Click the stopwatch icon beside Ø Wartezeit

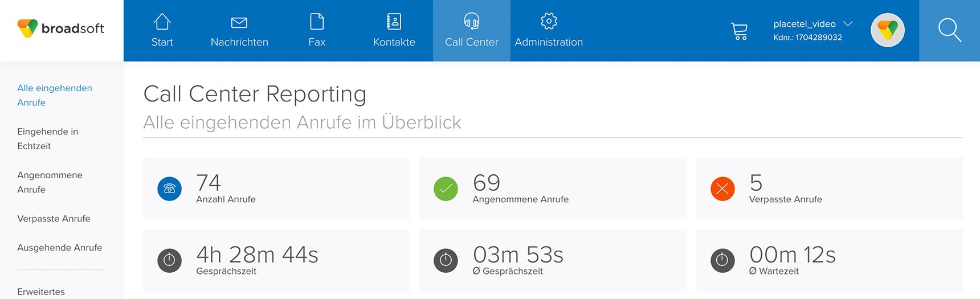[722, 261]
